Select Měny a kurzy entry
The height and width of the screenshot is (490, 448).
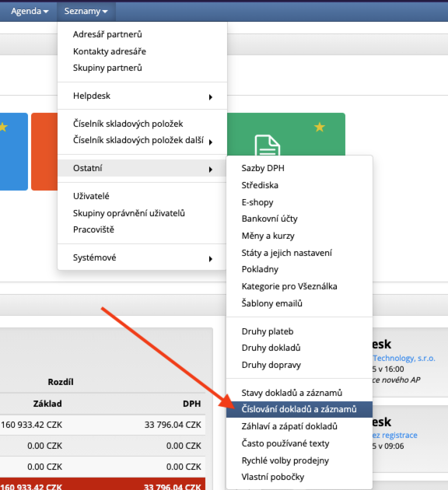click(x=268, y=236)
